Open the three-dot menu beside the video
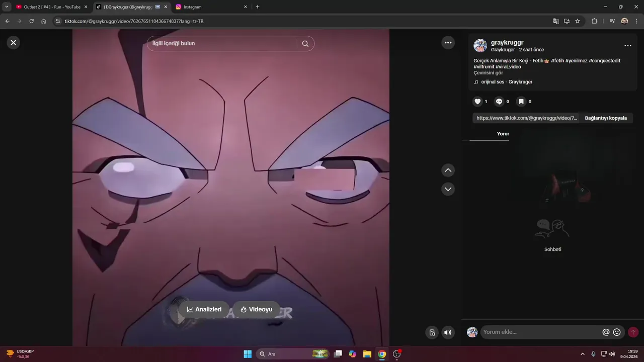644x362 pixels. click(x=448, y=43)
